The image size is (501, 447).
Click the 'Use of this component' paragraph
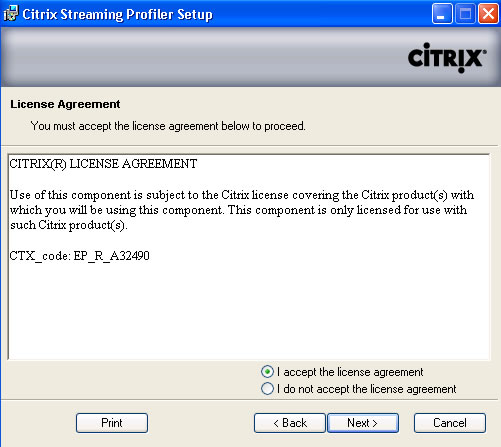[242, 210]
